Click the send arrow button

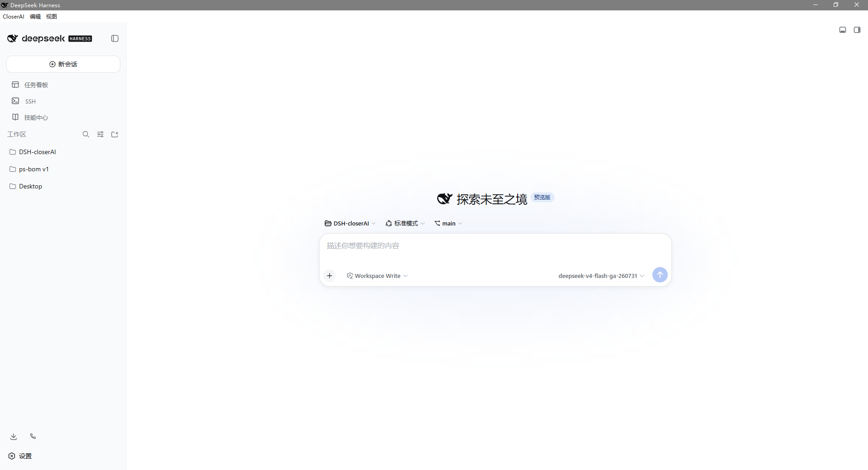pos(660,275)
